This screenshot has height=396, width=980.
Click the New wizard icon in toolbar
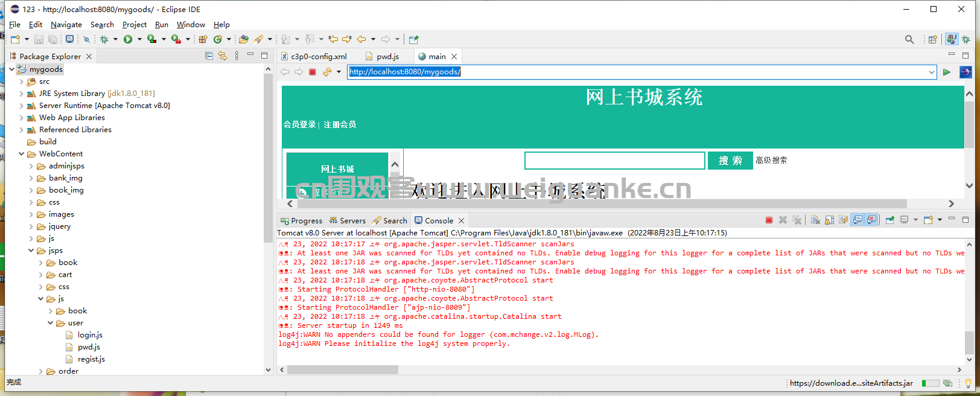coord(15,39)
